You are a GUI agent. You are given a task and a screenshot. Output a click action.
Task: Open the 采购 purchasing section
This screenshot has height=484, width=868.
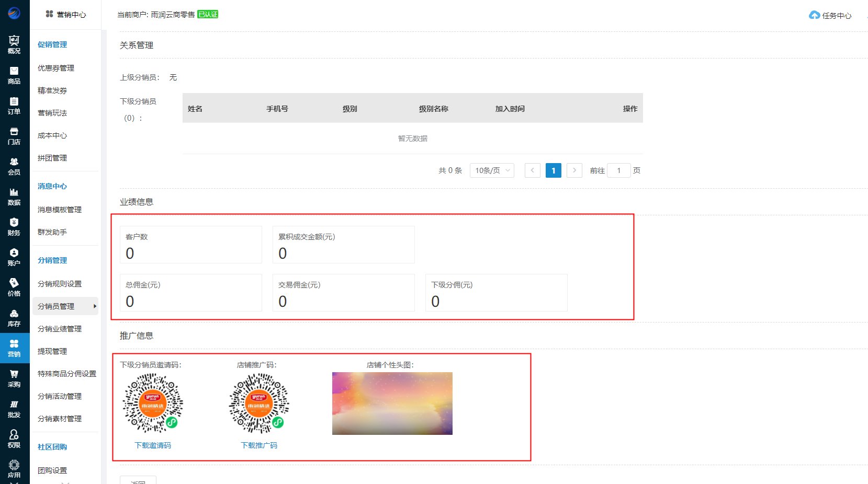point(14,378)
